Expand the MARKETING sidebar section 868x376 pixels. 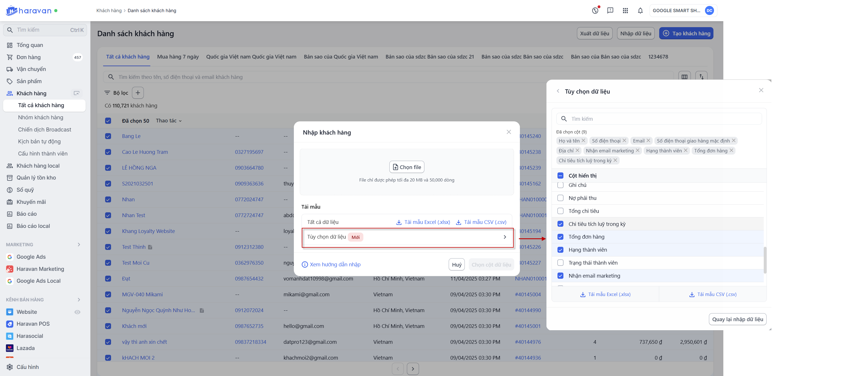pyautogui.click(x=79, y=245)
